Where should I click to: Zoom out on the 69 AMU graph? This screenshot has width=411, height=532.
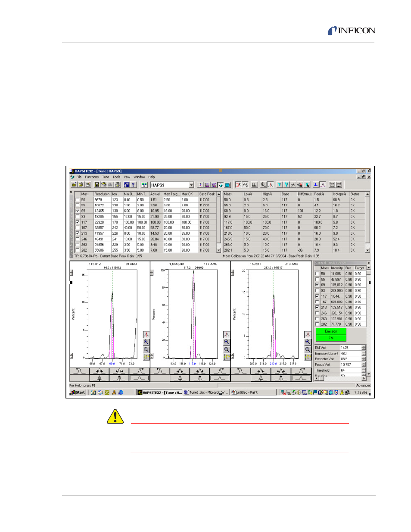[x=146, y=349]
